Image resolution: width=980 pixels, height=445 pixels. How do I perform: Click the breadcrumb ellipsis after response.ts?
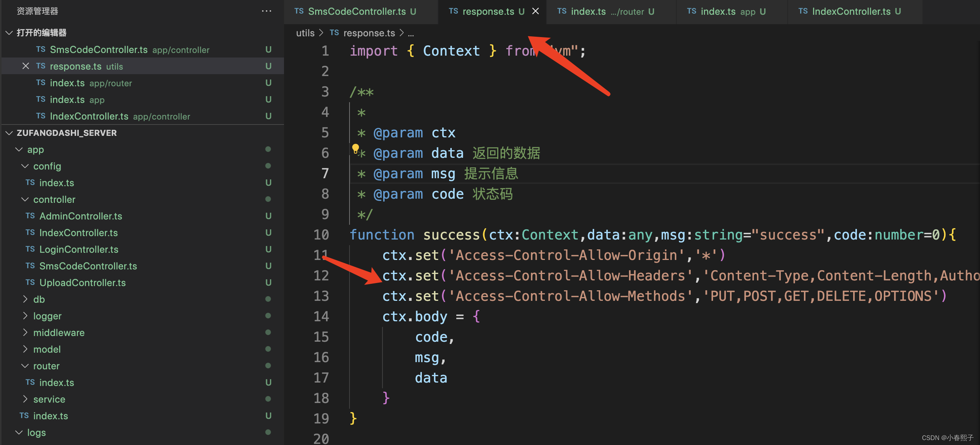(411, 33)
